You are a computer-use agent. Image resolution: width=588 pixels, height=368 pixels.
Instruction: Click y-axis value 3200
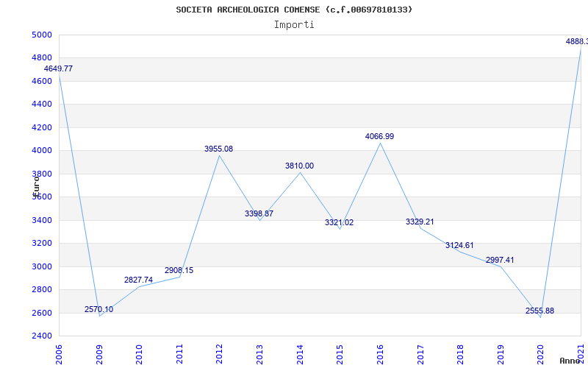pos(41,244)
